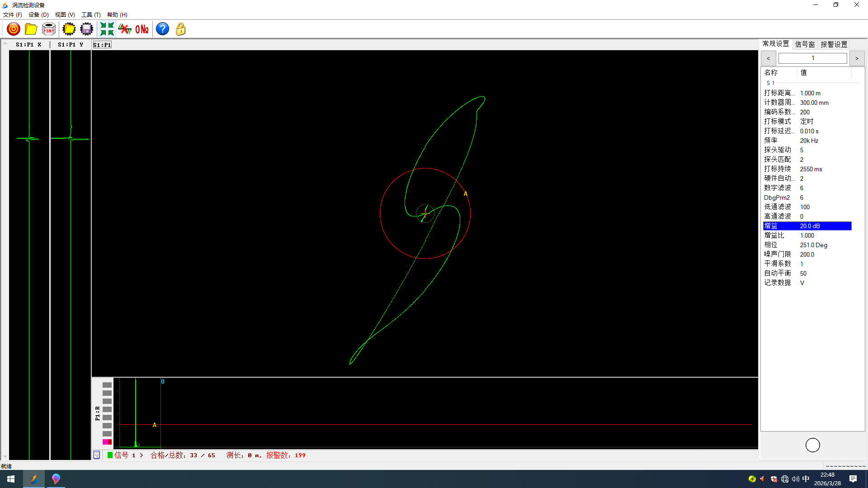Screen dimensions: 868x488
Task: Click the next channel > button
Action: coord(857,58)
